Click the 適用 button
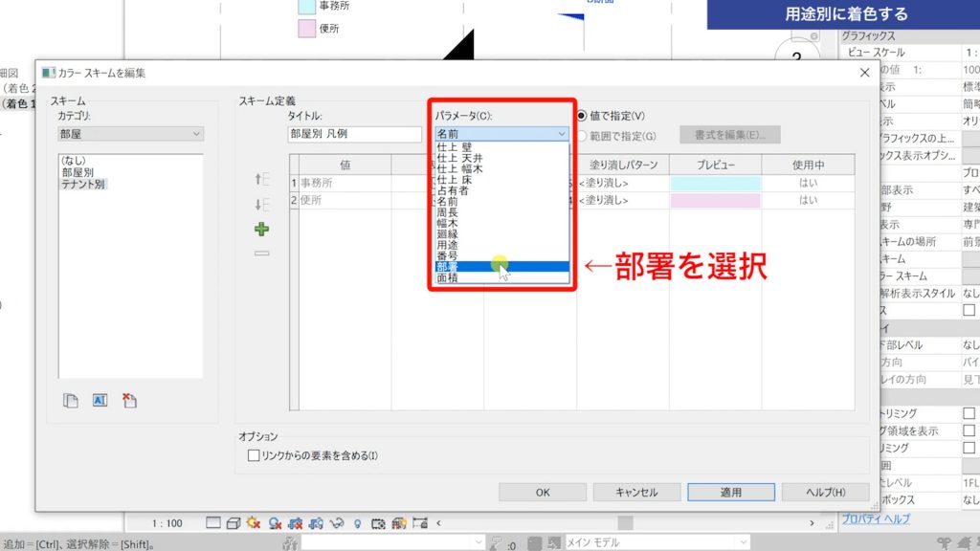The height and width of the screenshot is (551, 980). tap(730, 493)
